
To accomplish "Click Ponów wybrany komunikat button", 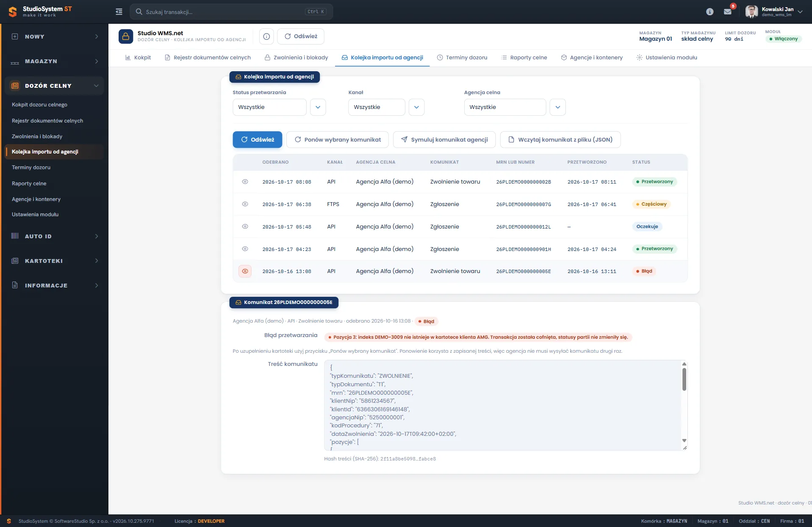I will pos(338,139).
